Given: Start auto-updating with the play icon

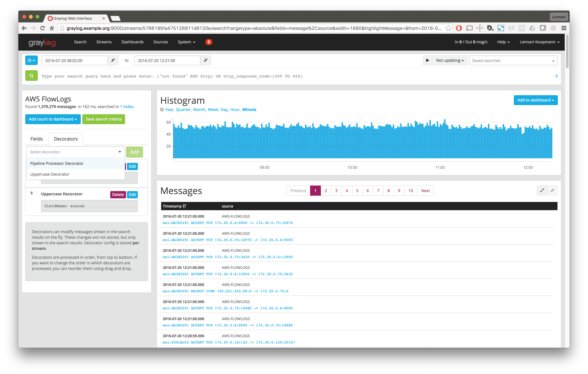Looking at the screenshot, I should click(427, 60).
